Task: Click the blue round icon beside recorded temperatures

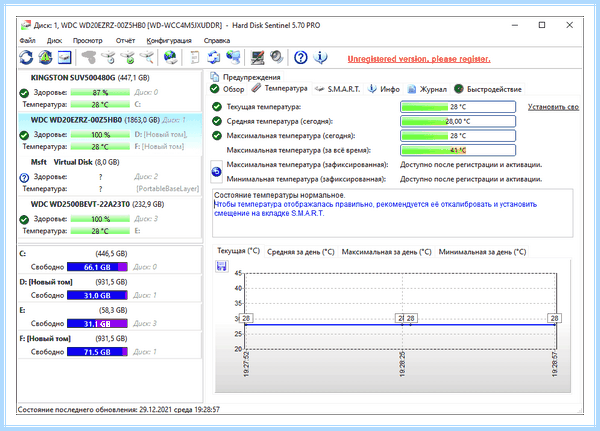Action: pyautogui.click(x=216, y=171)
